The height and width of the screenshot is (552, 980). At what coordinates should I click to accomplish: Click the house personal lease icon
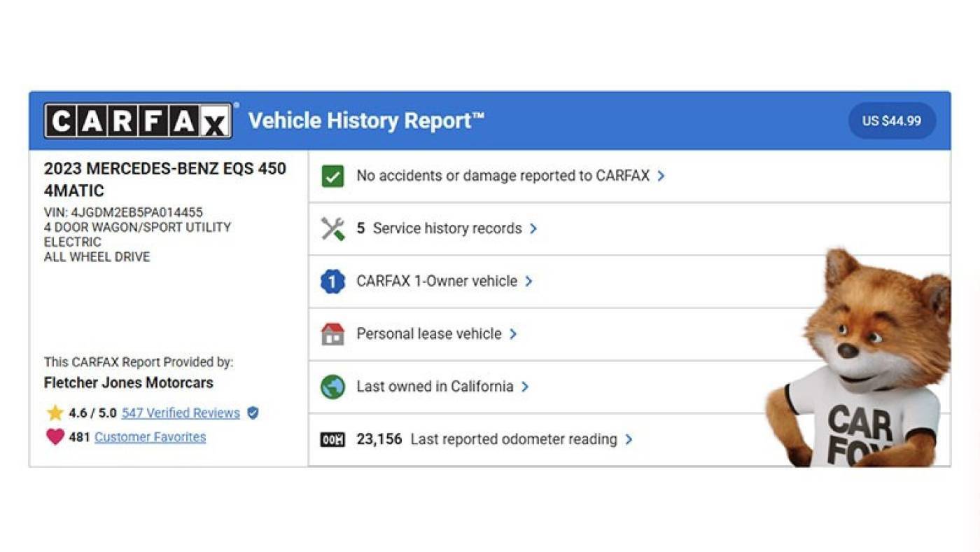tap(332, 334)
